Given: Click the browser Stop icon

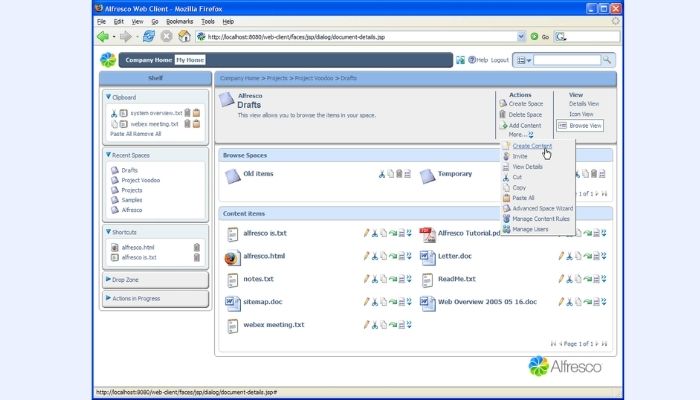Looking at the screenshot, I should click(x=166, y=36).
